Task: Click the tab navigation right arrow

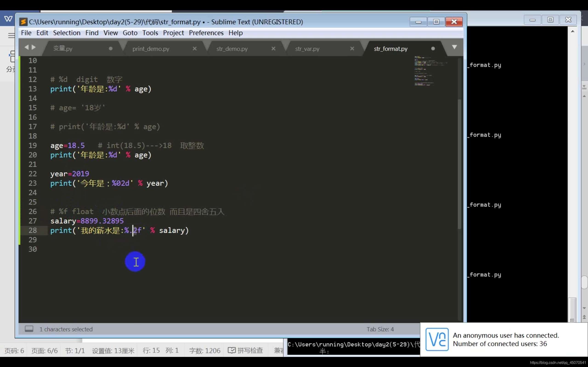Action: click(x=34, y=47)
